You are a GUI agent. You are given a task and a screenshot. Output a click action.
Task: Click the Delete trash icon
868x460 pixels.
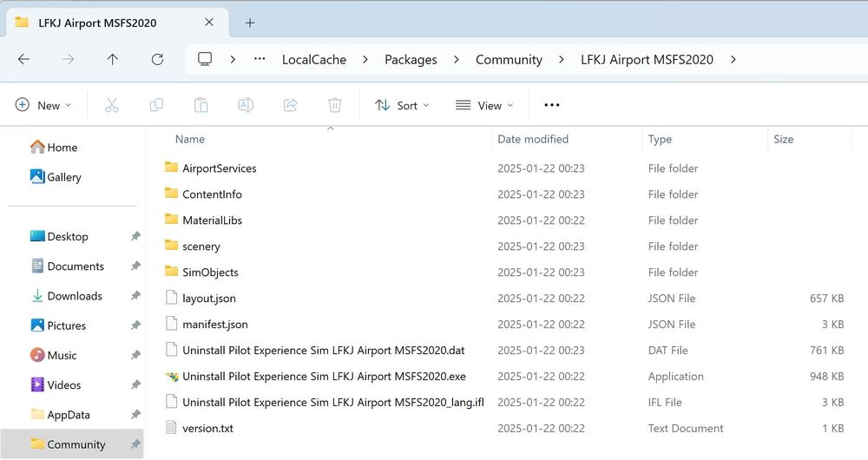(x=335, y=105)
